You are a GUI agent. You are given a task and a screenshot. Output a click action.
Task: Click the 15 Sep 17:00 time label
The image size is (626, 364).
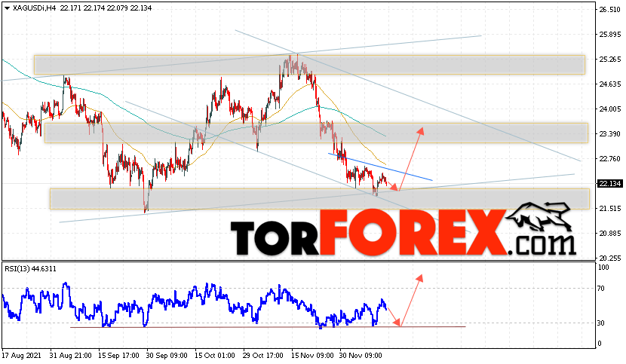tap(118, 355)
